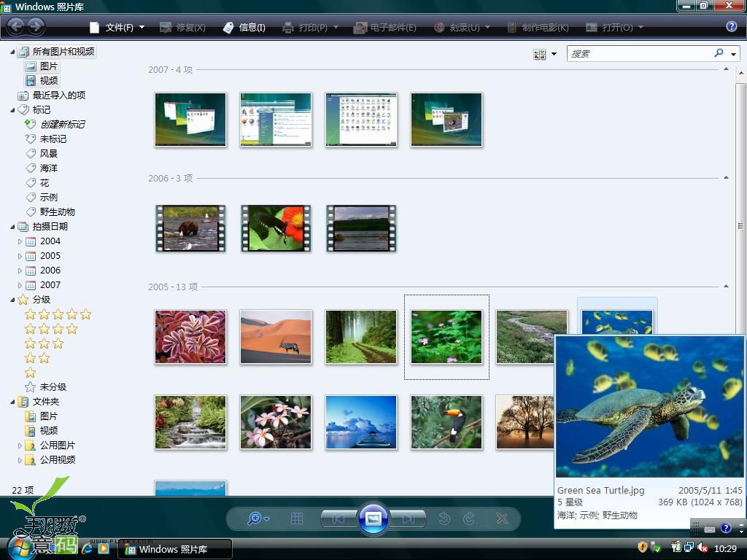Collapse the 2006 - 3 项 group
Viewport: 747px width, 560px height.
(726, 178)
